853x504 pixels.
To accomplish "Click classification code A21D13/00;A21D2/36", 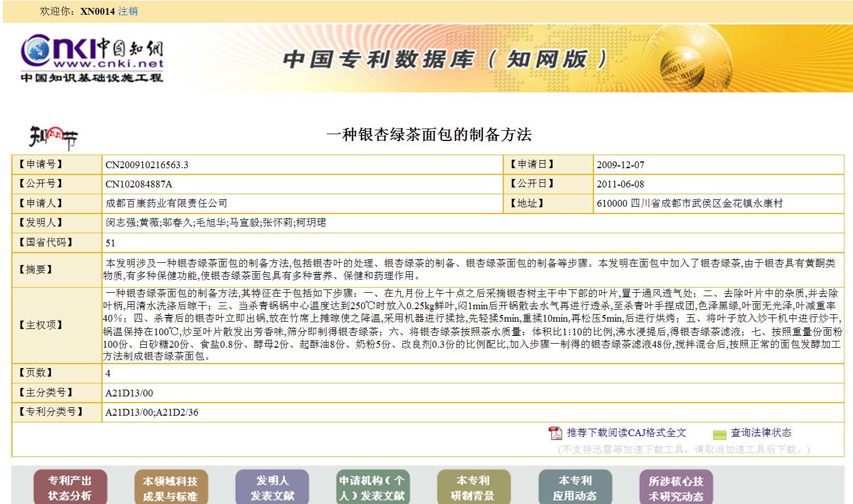I will point(152,412).
